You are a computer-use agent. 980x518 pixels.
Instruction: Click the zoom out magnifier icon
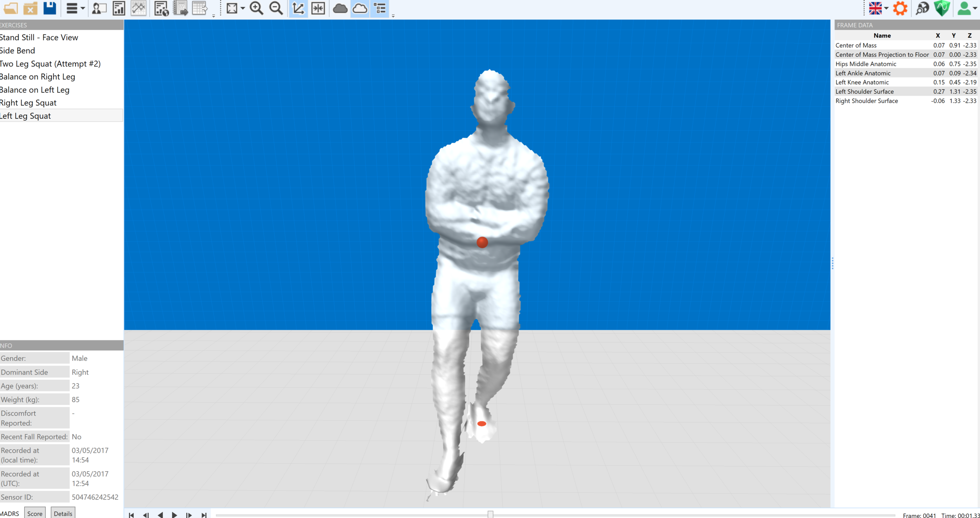tap(276, 8)
